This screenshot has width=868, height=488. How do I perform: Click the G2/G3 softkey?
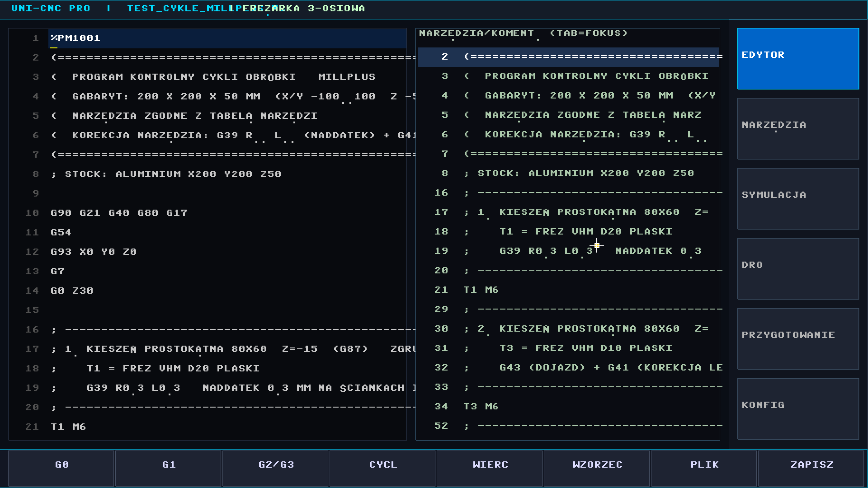click(276, 468)
